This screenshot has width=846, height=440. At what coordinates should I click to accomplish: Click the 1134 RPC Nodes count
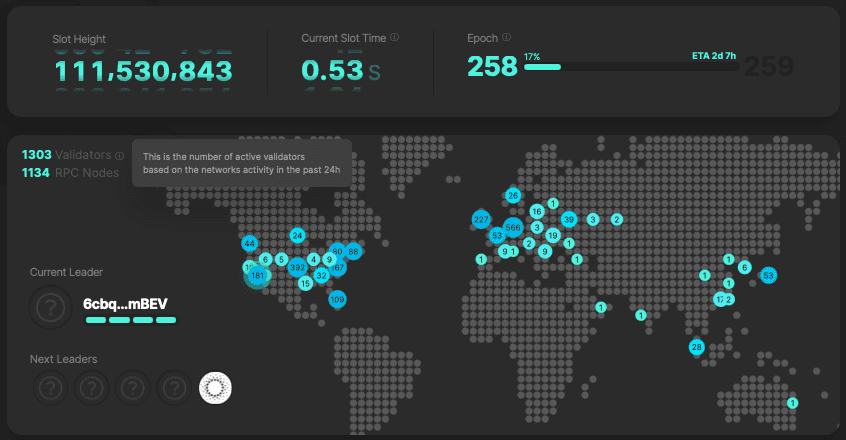[36, 173]
